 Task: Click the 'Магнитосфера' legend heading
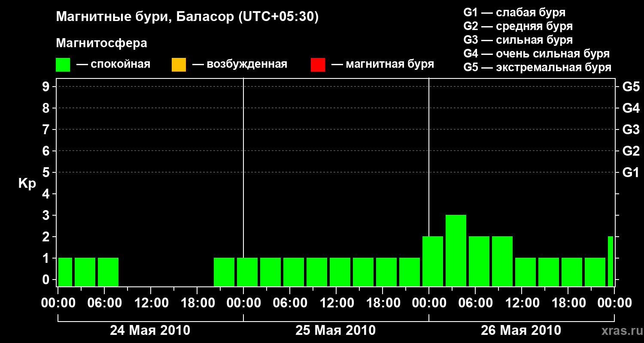click(101, 43)
